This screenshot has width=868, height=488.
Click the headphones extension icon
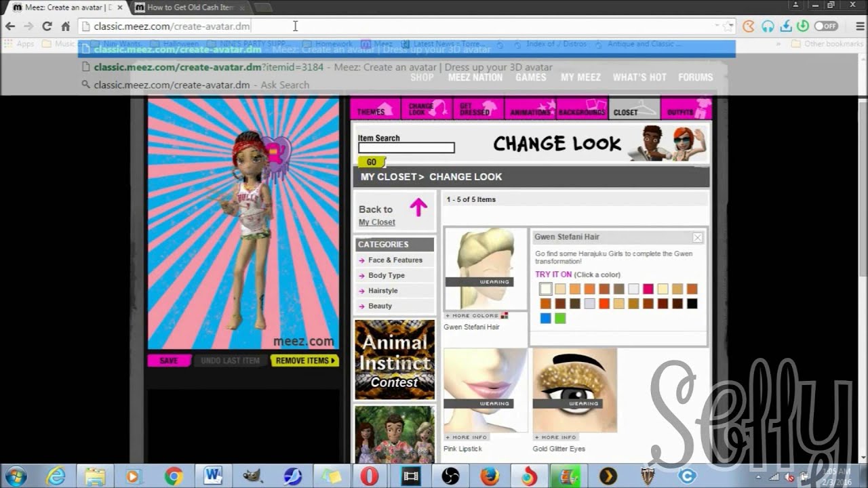[767, 26]
